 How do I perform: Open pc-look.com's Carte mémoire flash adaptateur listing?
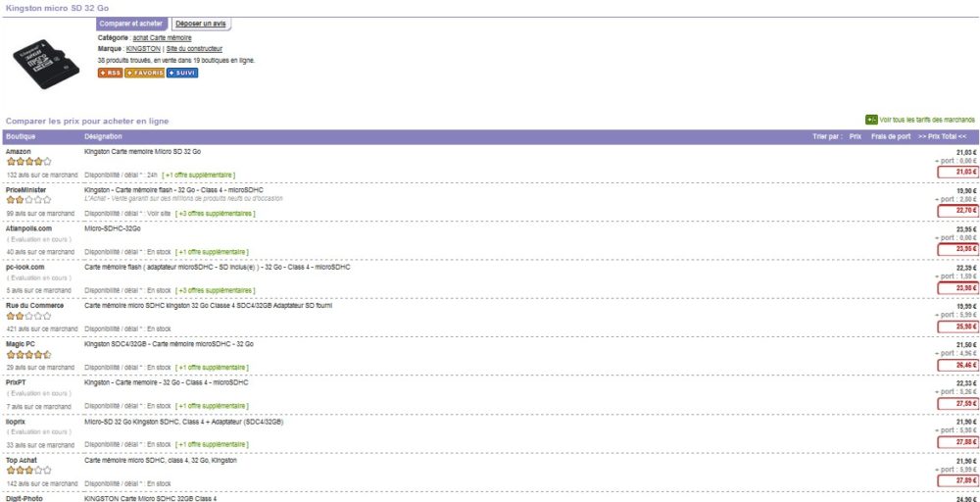point(217,267)
